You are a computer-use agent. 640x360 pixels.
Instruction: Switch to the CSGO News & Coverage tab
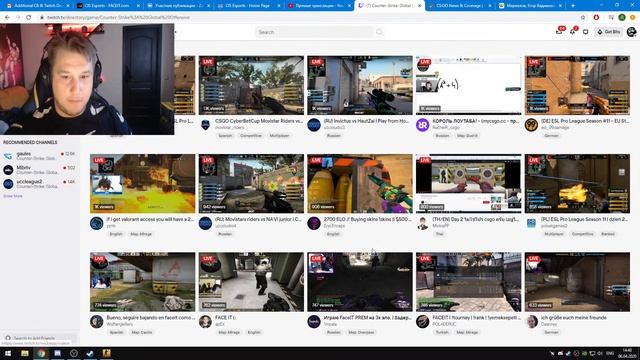tap(459, 6)
